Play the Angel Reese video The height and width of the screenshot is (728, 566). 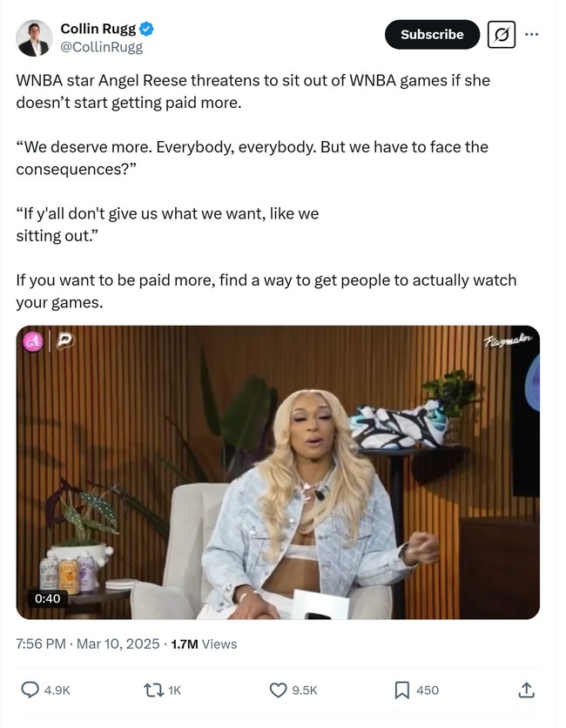coord(278,472)
